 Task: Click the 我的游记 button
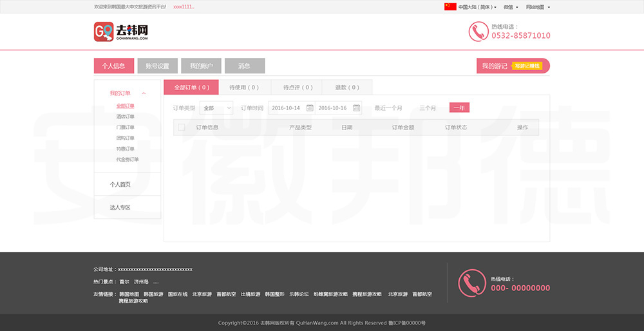[494, 66]
